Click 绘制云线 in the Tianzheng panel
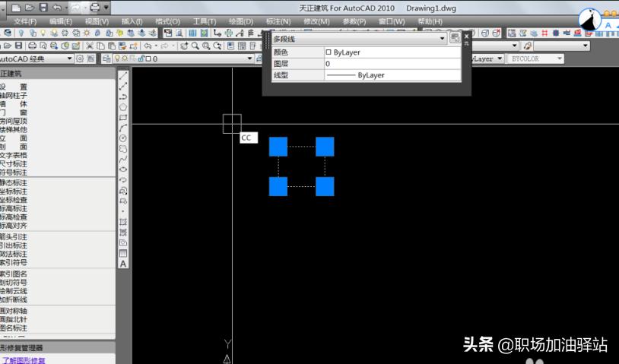 tap(13, 291)
